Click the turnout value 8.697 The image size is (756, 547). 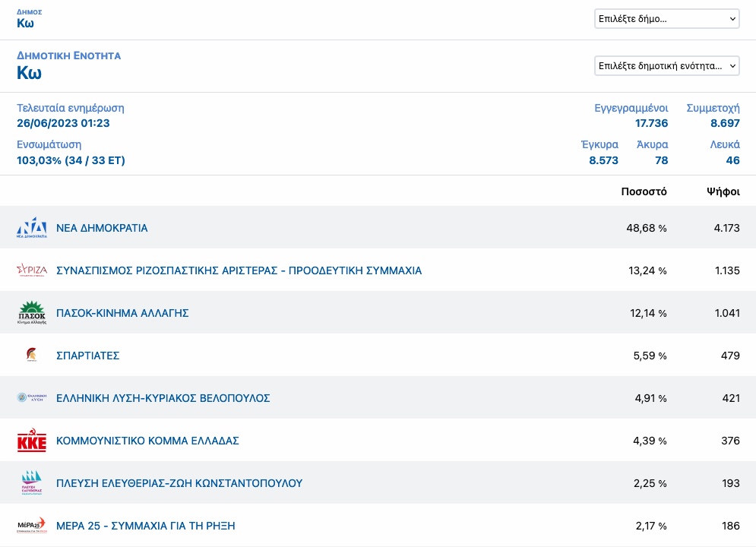click(x=725, y=123)
